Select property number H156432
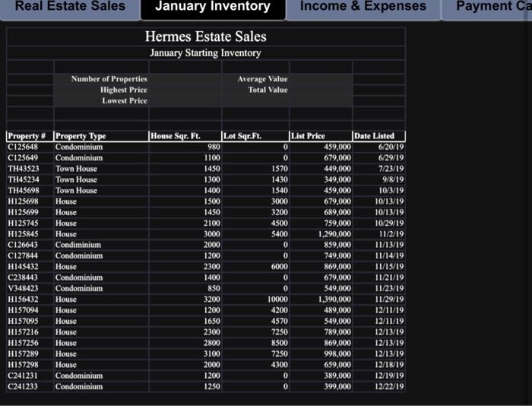Image resolution: width=532 pixels, height=406 pixels. coord(30,300)
